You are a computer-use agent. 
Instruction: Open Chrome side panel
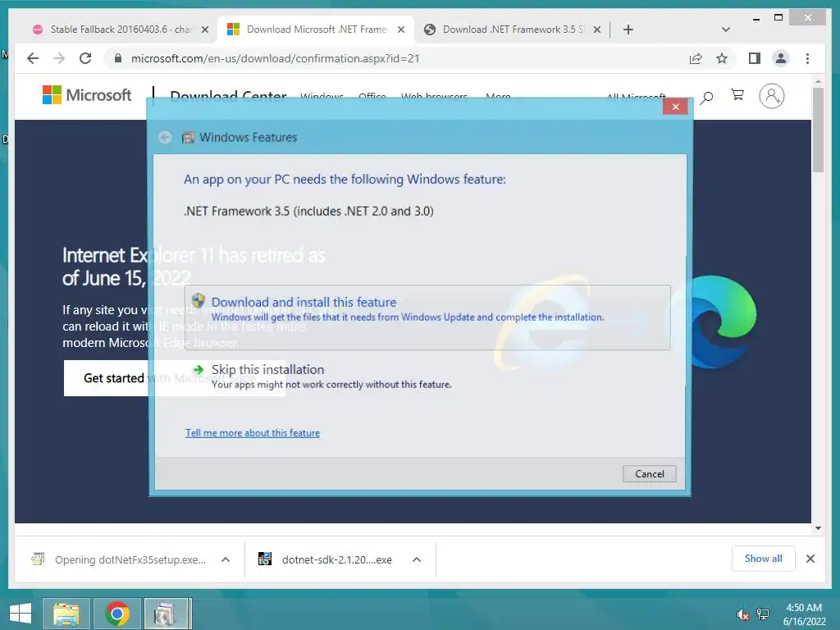755,58
